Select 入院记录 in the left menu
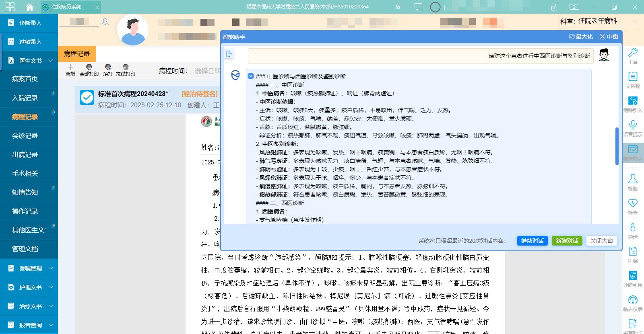 coord(25,98)
